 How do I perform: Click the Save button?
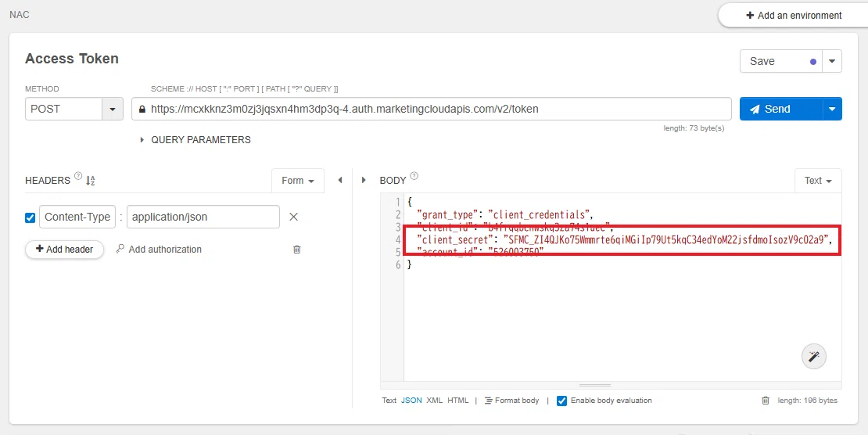(x=781, y=62)
